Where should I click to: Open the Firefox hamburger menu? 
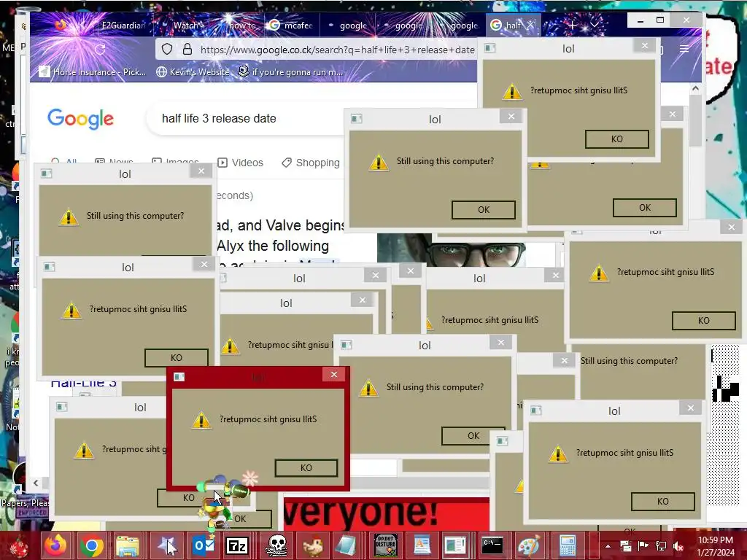[x=684, y=49]
